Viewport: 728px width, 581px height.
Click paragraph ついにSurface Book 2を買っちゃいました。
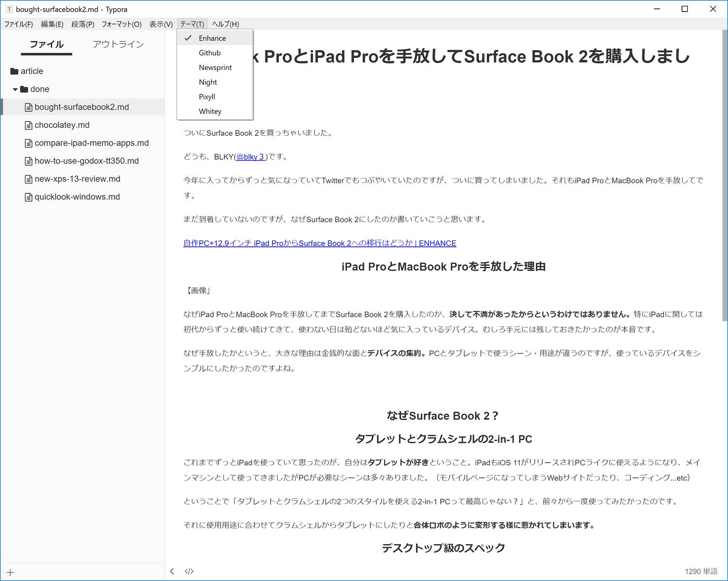(259, 133)
